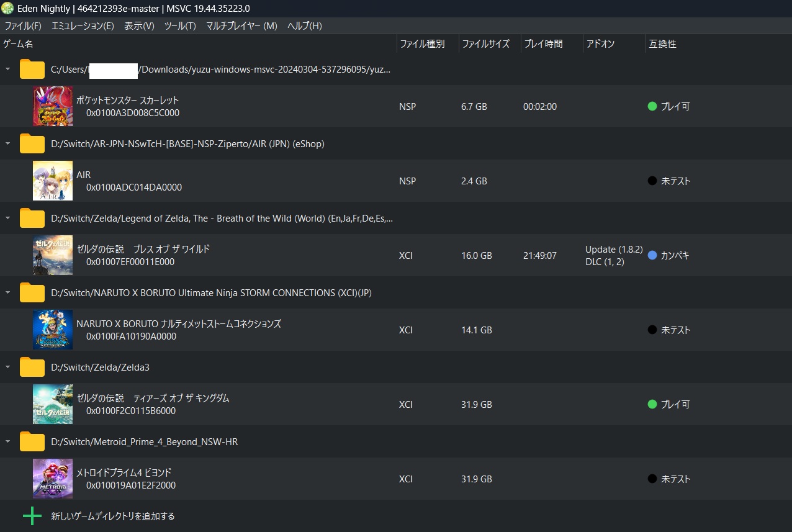Open the エミュレーション(E) menu

click(x=83, y=26)
